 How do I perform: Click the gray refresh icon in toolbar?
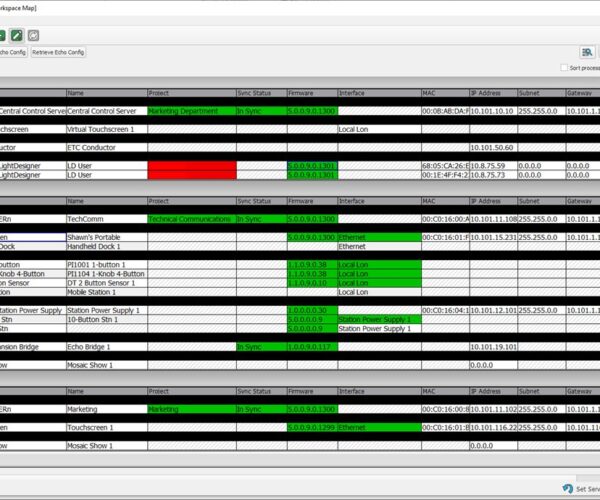tap(33, 34)
